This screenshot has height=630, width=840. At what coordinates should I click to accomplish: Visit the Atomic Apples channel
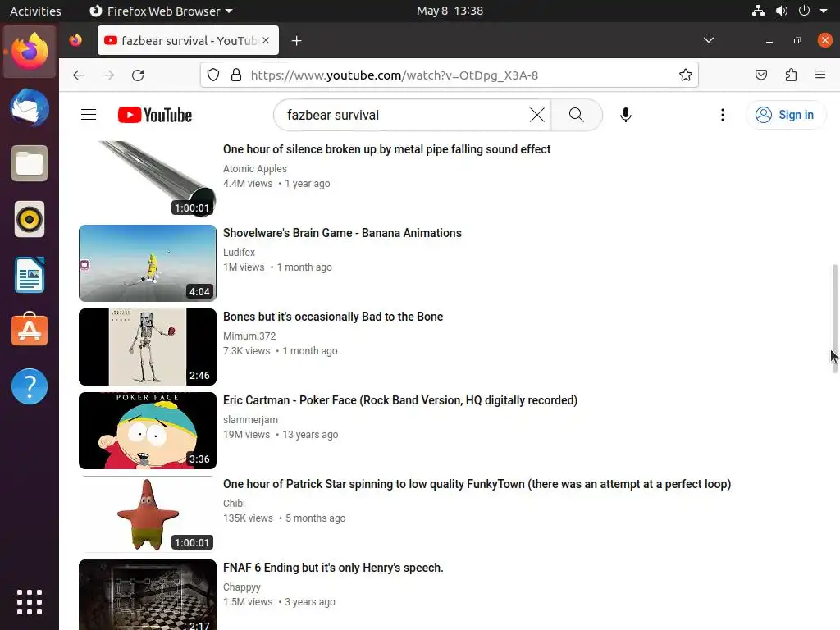click(x=255, y=169)
